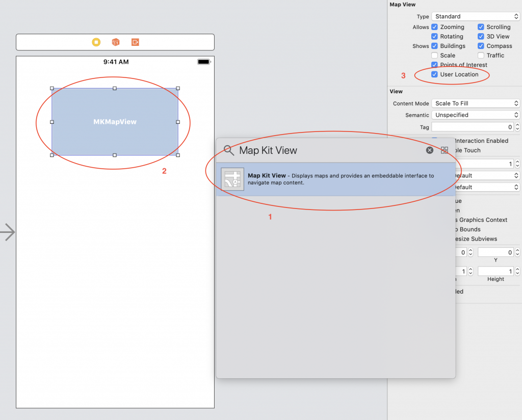Open the map Type dropdown showing Standard
Image resolution: width=522 pixels, height=420 pixels.
pos(476,16)
